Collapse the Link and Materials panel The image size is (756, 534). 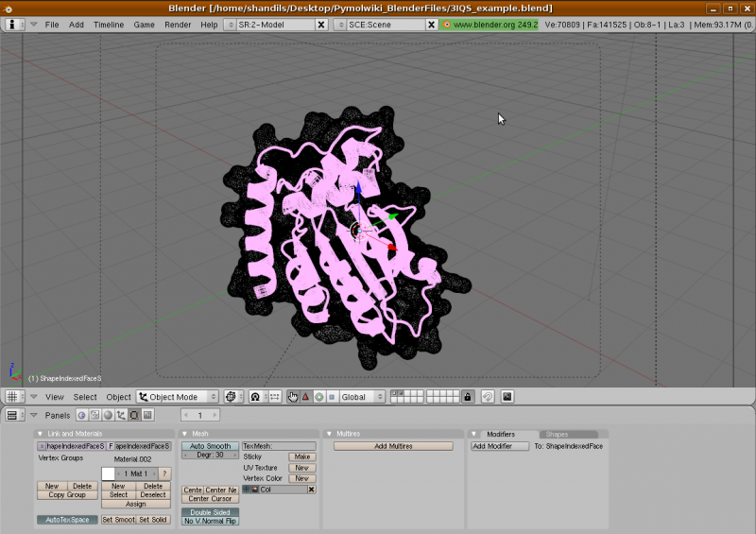click(x=40, y=434)
